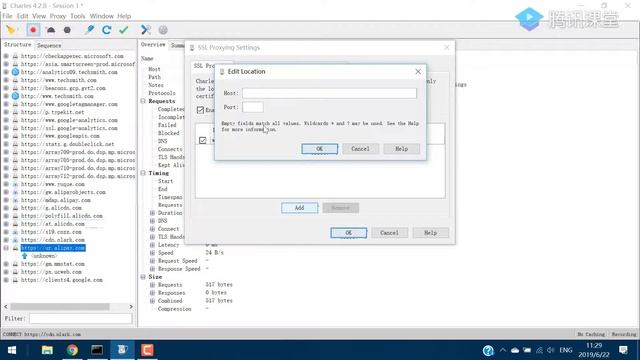This screenshot has width=640, height=360.
Task: Open the Proxy menu
Action: (58, 16)
